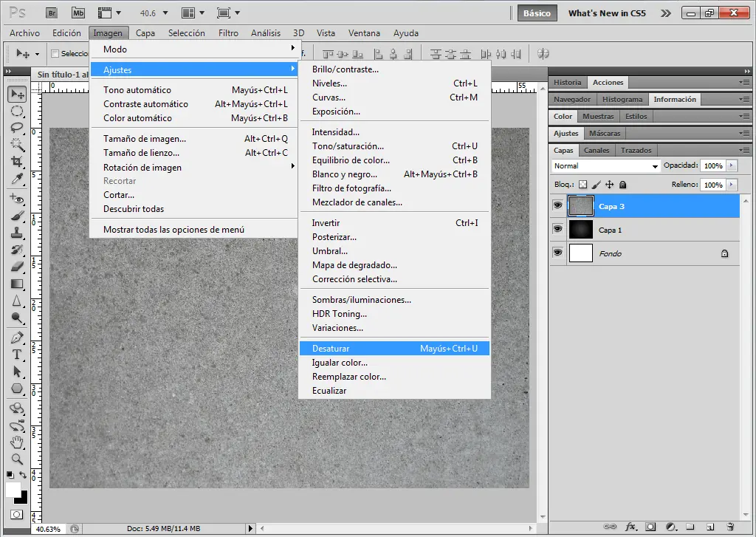
Task: Select the Crop tool
Action: coord(17,161)
